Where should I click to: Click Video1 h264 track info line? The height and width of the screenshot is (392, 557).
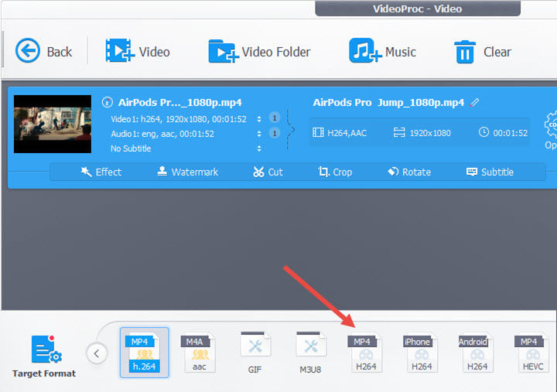pyautogui.click(x=179, y=119)
